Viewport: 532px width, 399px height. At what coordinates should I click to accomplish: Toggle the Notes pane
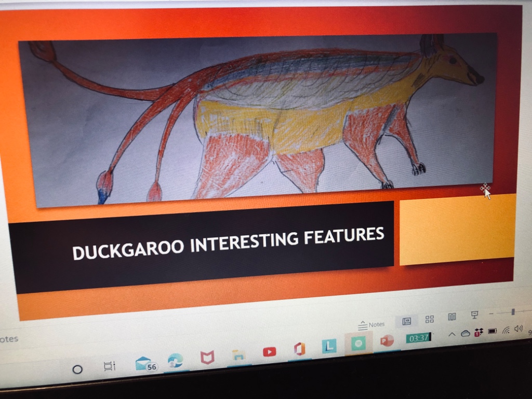372,325
